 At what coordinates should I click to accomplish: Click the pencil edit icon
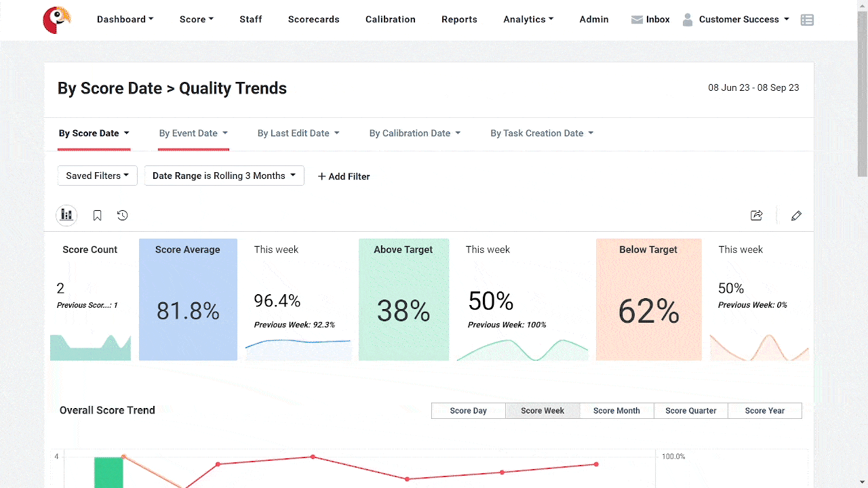(797, 216)
